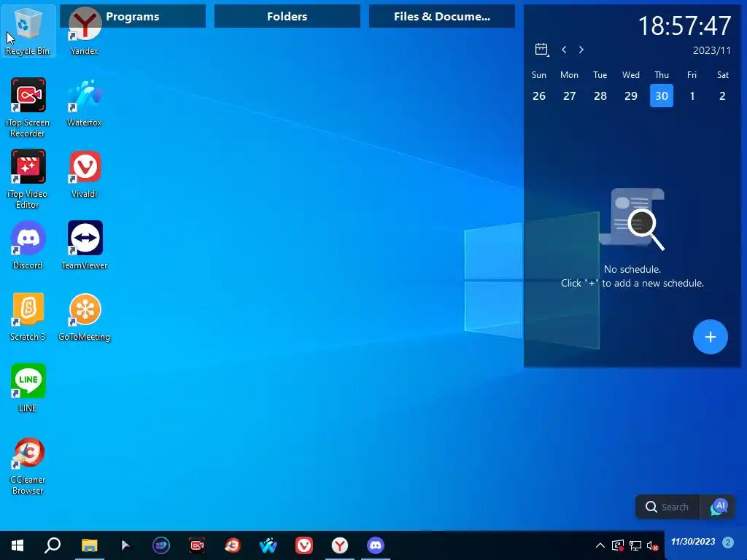Select the iTop Screen Recorder desktop shortcut
Image resolution: width=747 pixels, height=560 pixels.
tap(28, 108)
